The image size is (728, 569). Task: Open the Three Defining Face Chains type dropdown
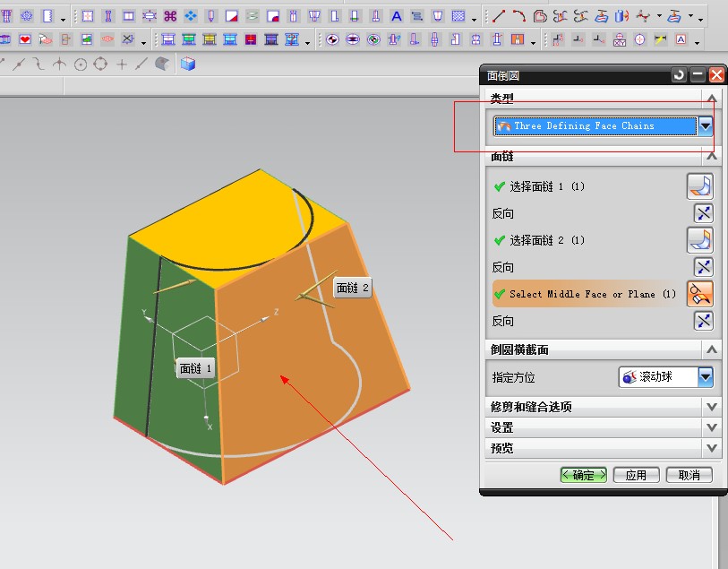click(706, 125)
